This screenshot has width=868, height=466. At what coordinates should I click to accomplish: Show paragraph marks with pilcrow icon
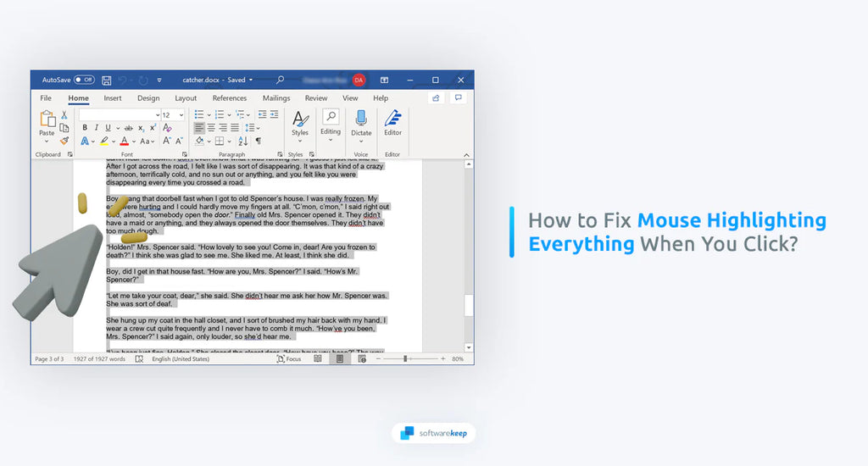coord(258,141)
